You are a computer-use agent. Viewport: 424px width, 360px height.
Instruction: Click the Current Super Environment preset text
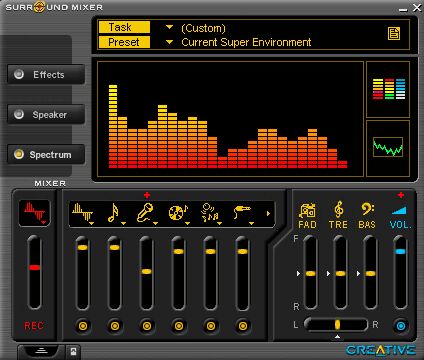pyautogui.click(x=246, y=42)
